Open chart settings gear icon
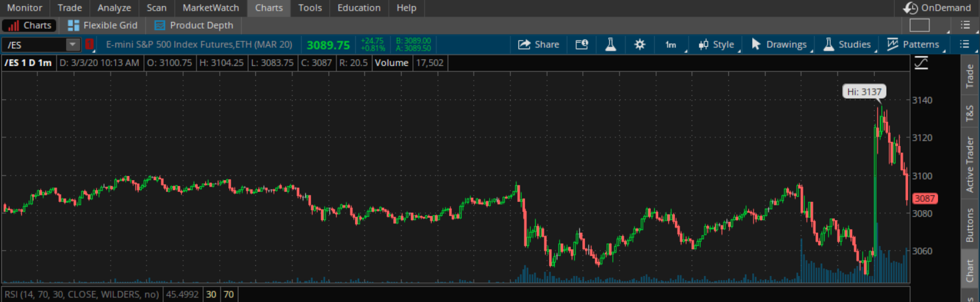The height and width of the screenshot is (302, 980). [640, 44]
